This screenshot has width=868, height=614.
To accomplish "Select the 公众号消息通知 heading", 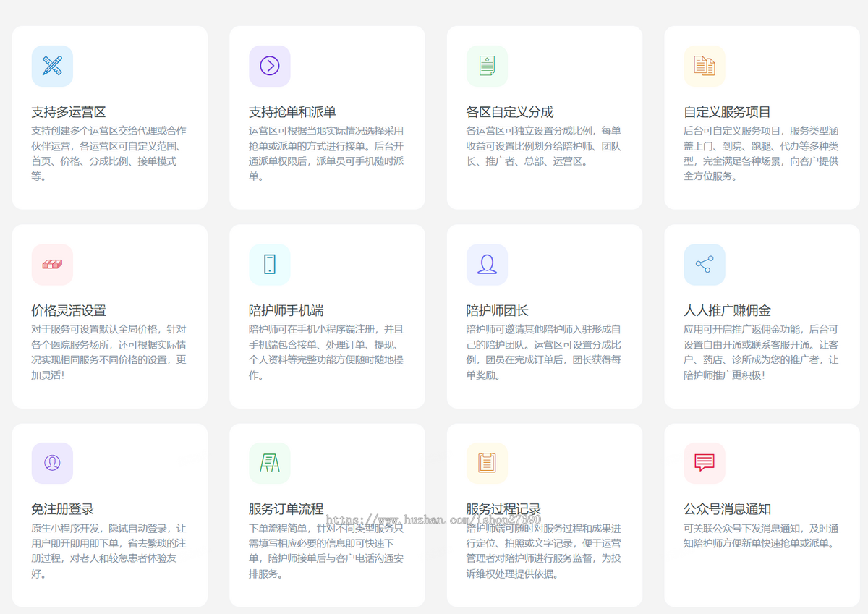I will tap(728, 509).
